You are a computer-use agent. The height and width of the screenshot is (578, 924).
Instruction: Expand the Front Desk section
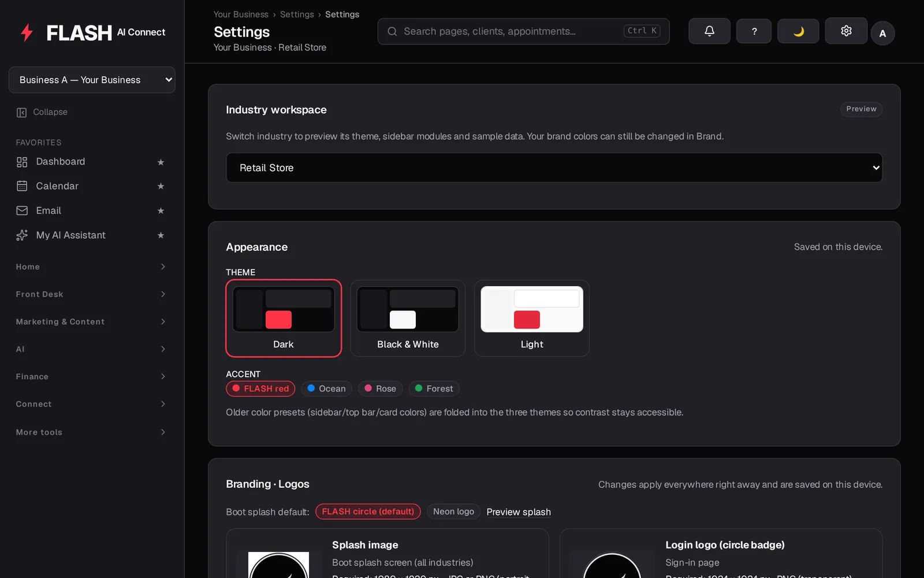[x=91, y=294]
